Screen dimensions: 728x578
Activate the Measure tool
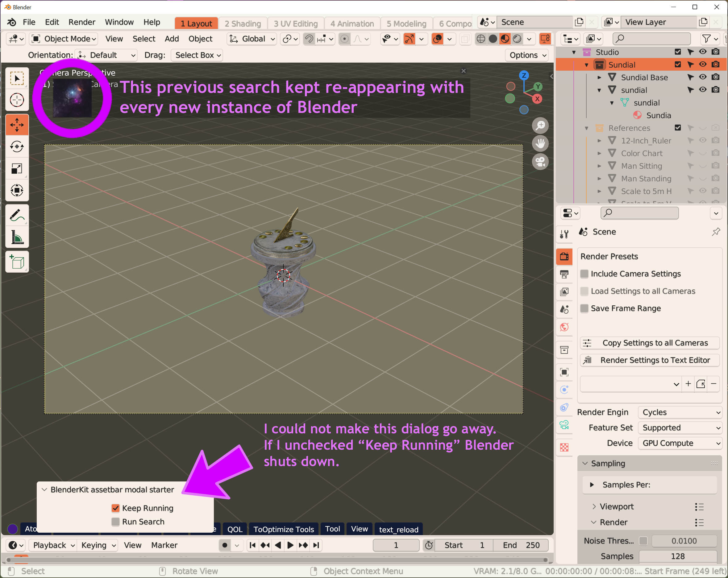click(x=17, y=237)
